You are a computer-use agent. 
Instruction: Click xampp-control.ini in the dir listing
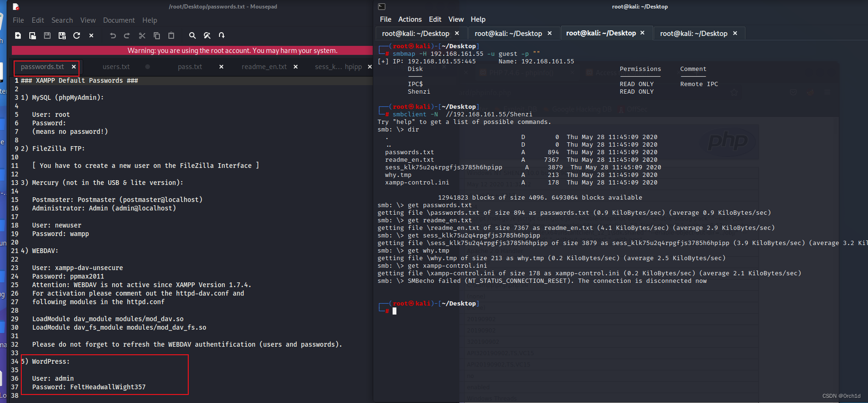(x=417, y=183)
